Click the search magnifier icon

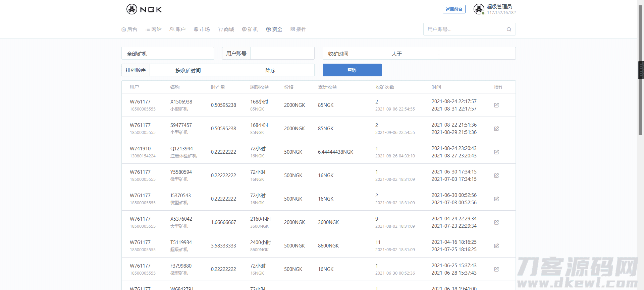coord(509,29)
